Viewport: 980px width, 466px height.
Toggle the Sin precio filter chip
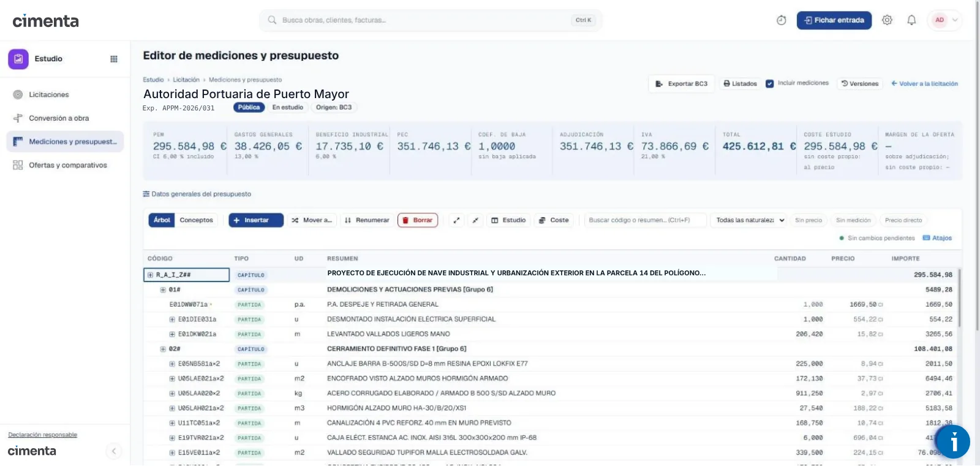click(x=808, y=220)
